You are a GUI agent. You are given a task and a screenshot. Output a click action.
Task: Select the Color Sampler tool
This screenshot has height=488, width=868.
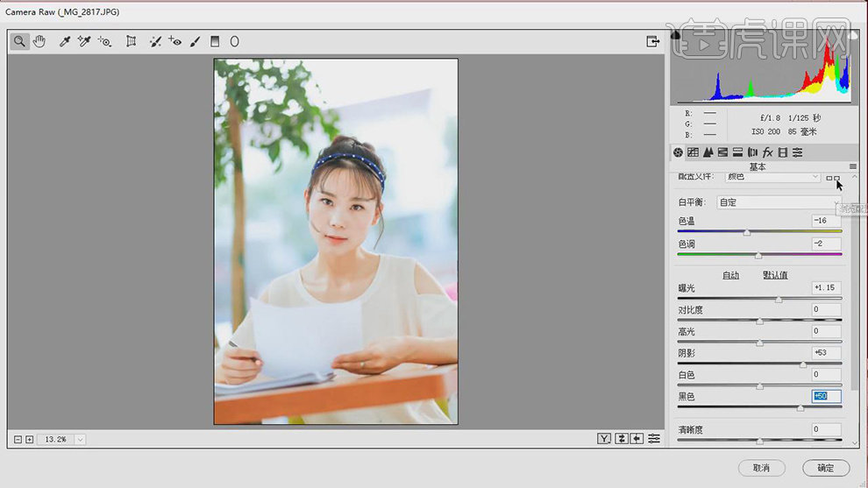pyautogui.click(x=84, y=41)
